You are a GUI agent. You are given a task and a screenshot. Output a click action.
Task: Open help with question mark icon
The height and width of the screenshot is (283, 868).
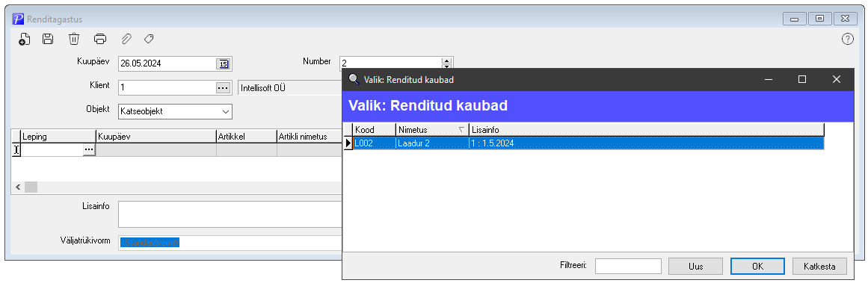tap(848, 40)
